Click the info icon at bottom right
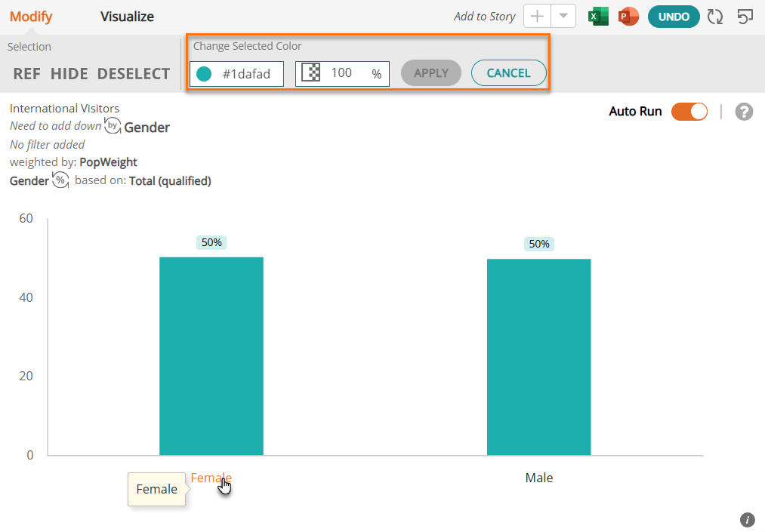 coord(748,520)
